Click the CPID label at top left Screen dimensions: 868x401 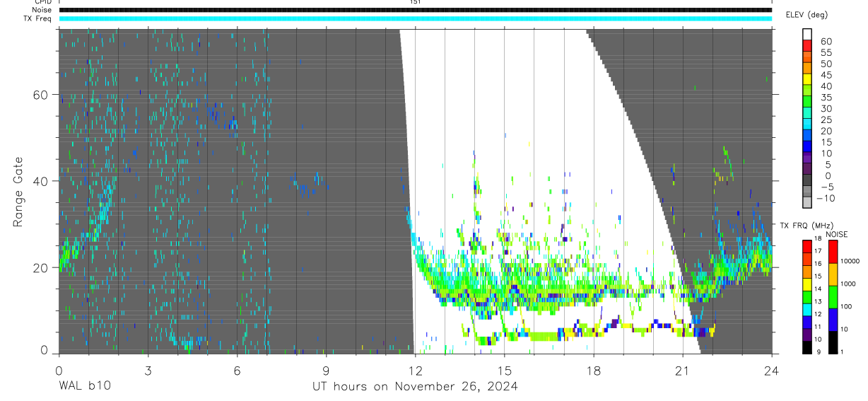[42, 2]
